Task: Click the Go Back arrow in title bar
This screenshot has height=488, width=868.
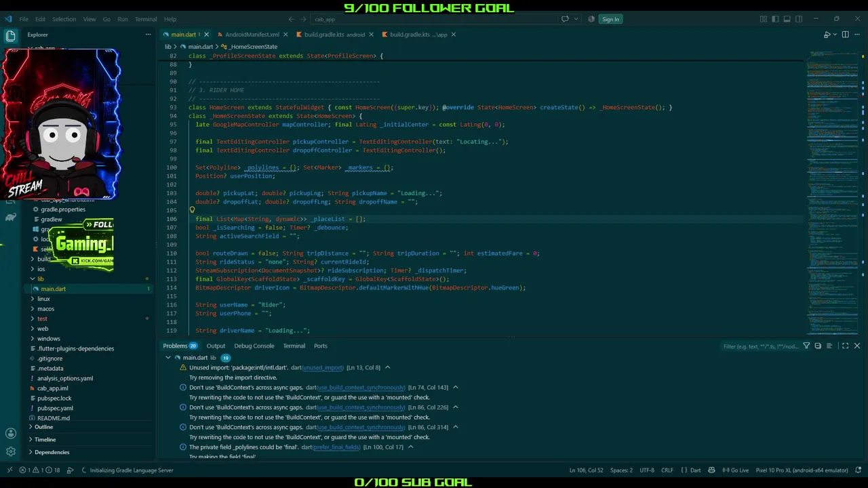Action: pyautogui.click(x=291, y=19)
